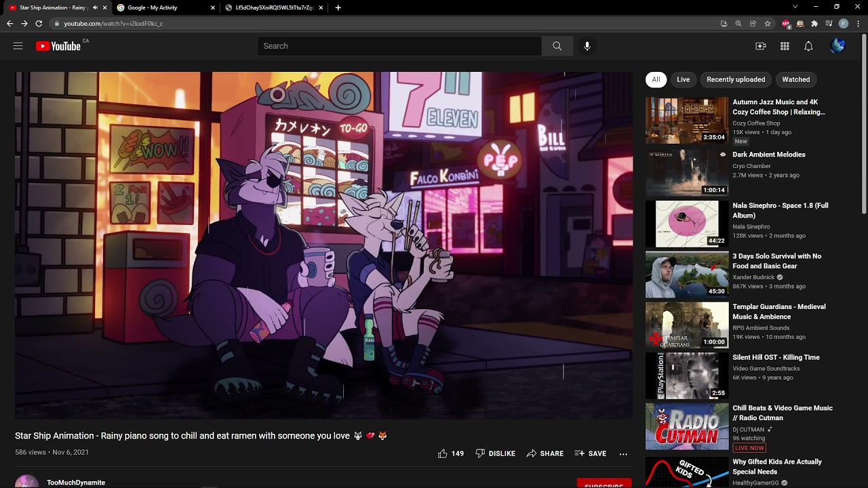Switch to Google My Activity tab

165,7
